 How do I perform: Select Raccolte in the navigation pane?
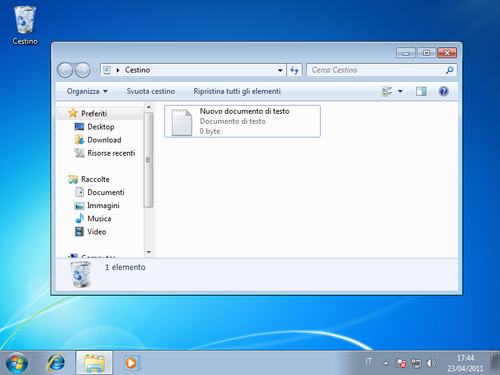(95, 179)
